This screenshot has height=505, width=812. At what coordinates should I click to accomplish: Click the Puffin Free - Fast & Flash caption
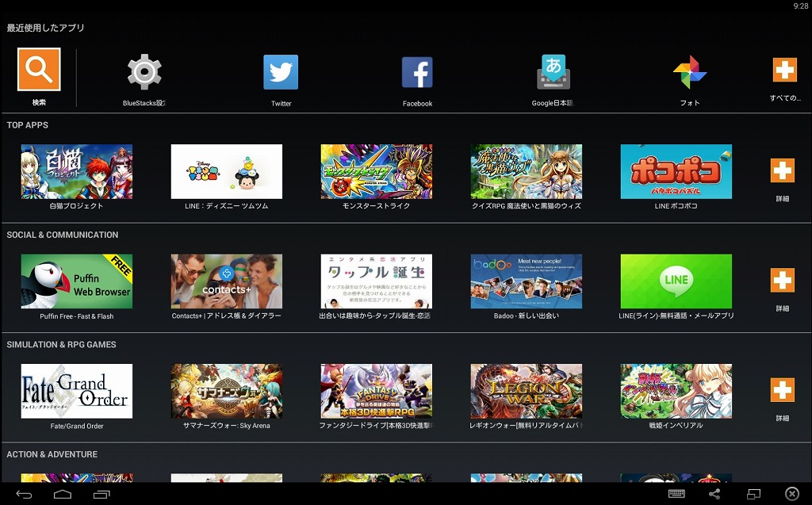[77, 316]
